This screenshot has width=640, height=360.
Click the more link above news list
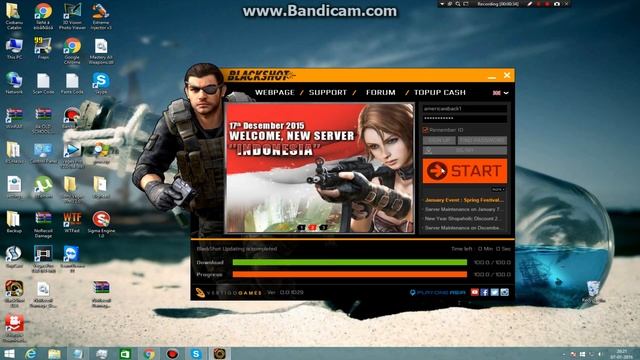tap(498, 190)
